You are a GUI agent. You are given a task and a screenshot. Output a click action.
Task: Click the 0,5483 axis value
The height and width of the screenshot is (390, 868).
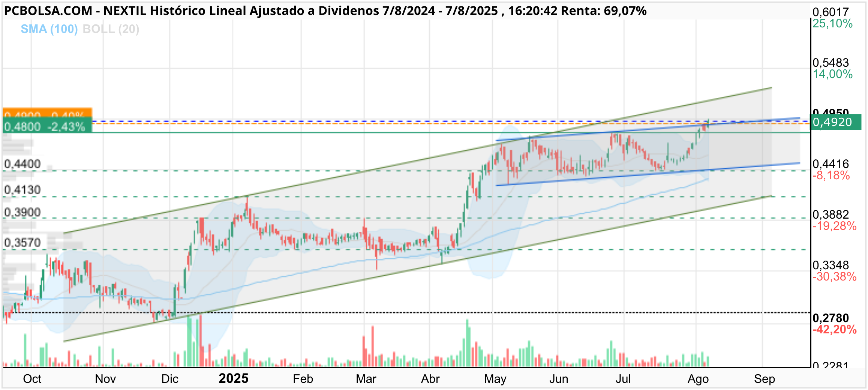coord(831,63)
